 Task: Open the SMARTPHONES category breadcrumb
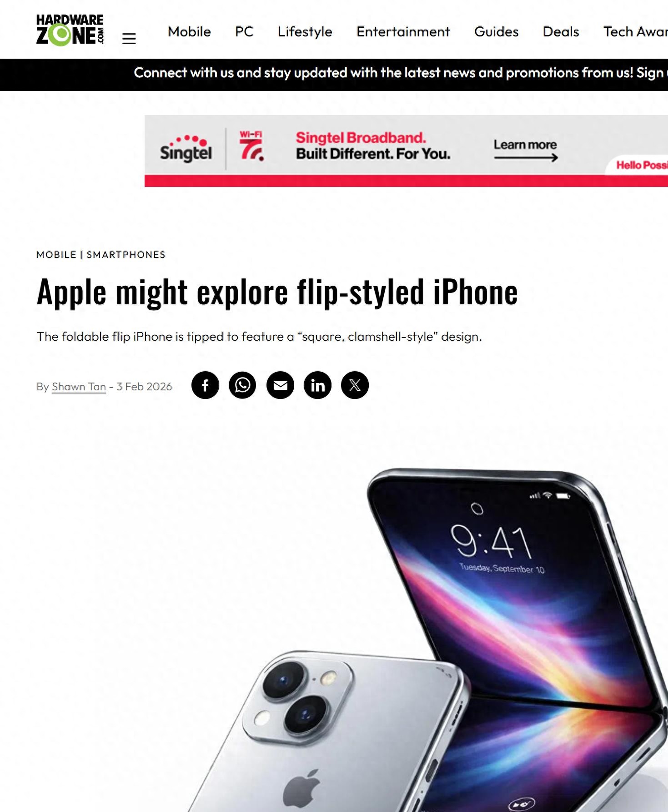(x=126, y=255)
